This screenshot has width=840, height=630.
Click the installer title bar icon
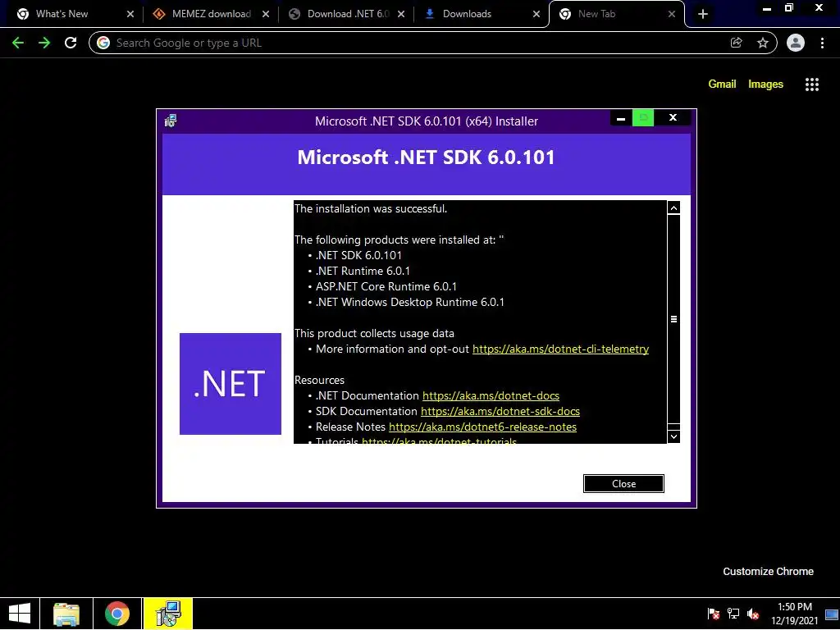(x=171, y=121)
